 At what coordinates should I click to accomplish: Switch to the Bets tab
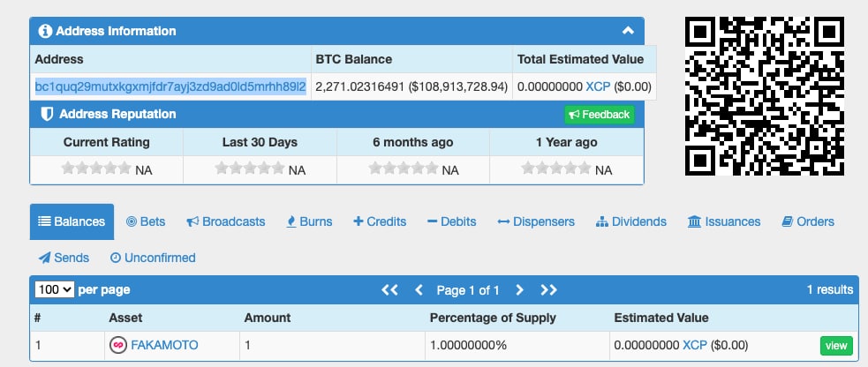[146, 221]
